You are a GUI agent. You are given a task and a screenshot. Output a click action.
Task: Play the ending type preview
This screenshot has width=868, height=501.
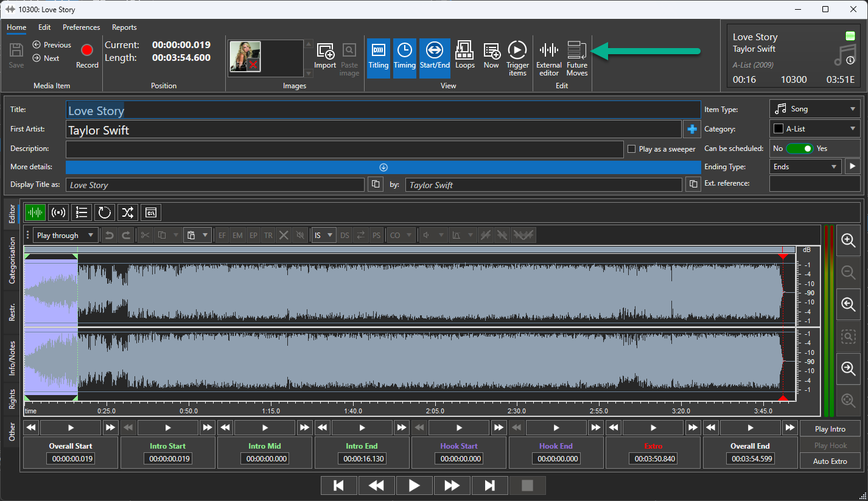852,166
